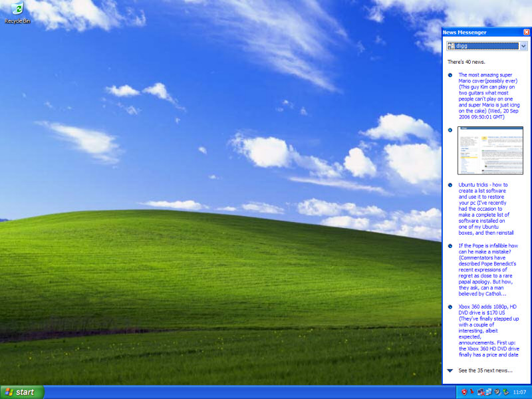Expand the list with the down arrow near 'See the 35 next news'
The width and height of the screenshot is (532, 399).
450,370
